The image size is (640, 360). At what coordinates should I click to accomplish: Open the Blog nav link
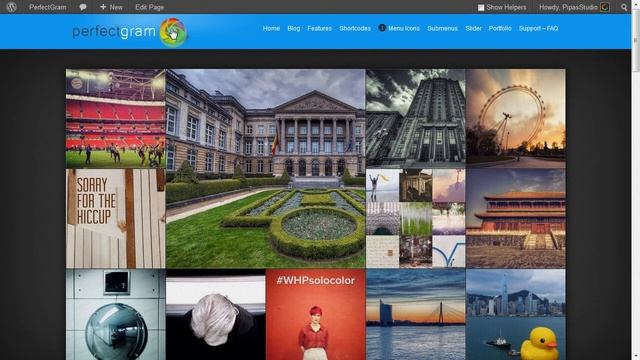tap(293, 28)
